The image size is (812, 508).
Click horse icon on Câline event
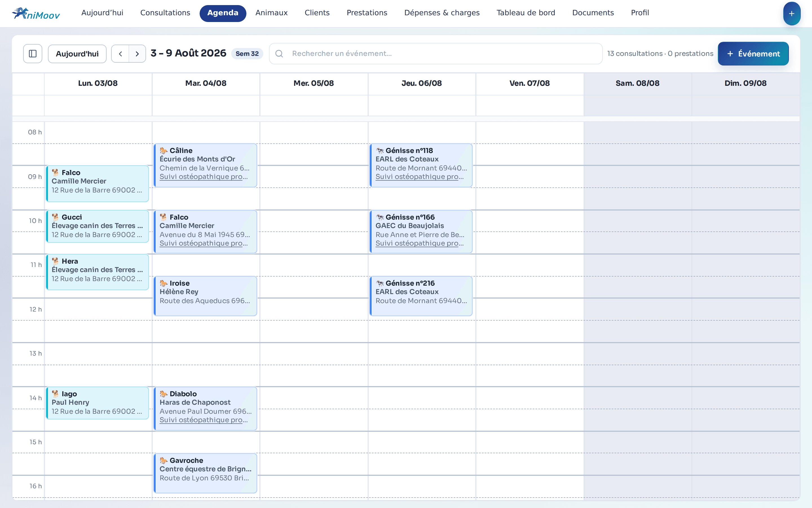pos(164,150)
